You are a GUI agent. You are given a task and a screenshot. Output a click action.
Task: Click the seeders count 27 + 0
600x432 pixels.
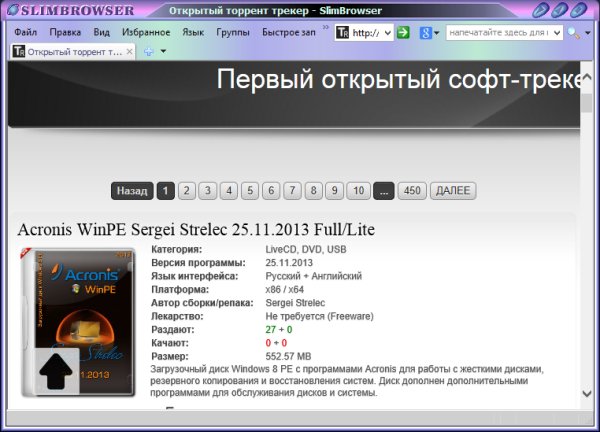(x=279, y=330)
